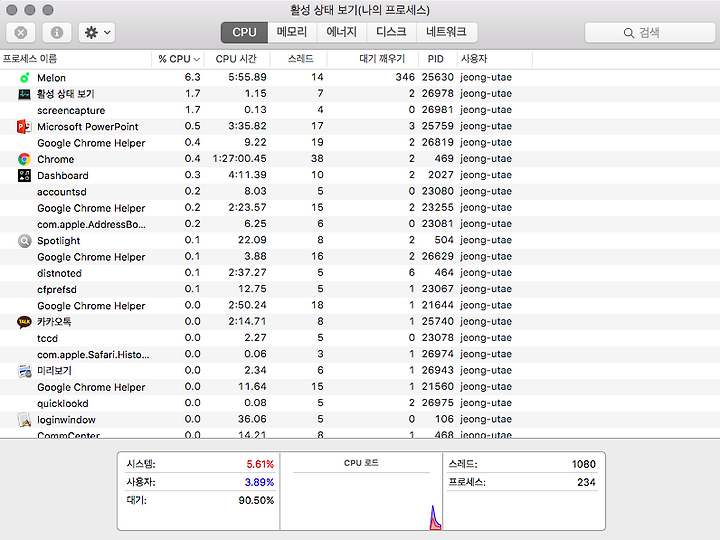
Task: Click Chrome's CPU time 1:27:00.45
Action: point(240,159)
